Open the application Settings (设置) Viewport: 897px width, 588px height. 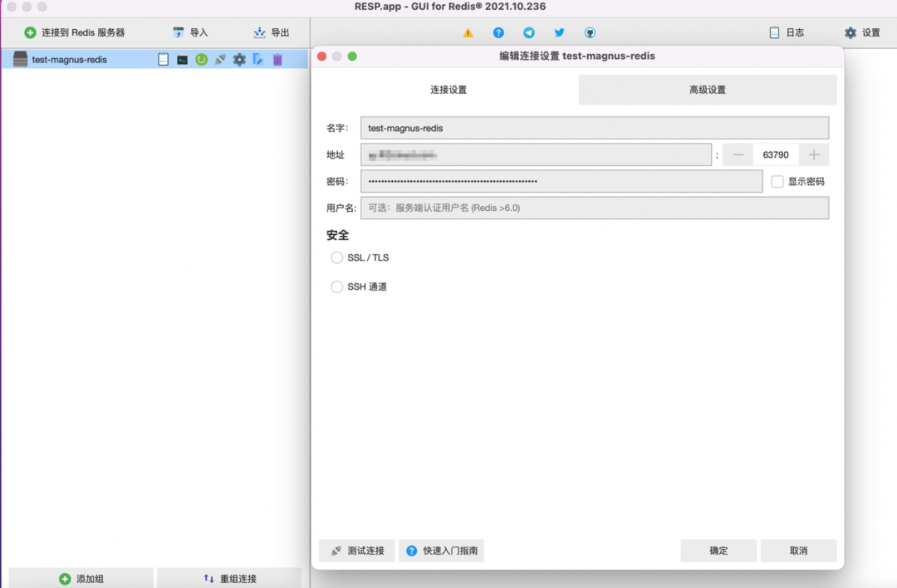tap(862, 32)
